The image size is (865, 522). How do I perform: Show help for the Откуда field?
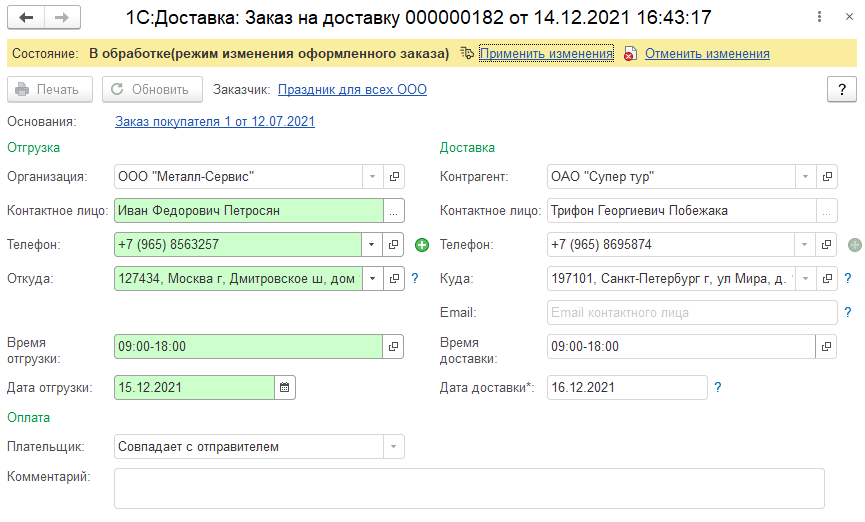[x=415, y=279]
